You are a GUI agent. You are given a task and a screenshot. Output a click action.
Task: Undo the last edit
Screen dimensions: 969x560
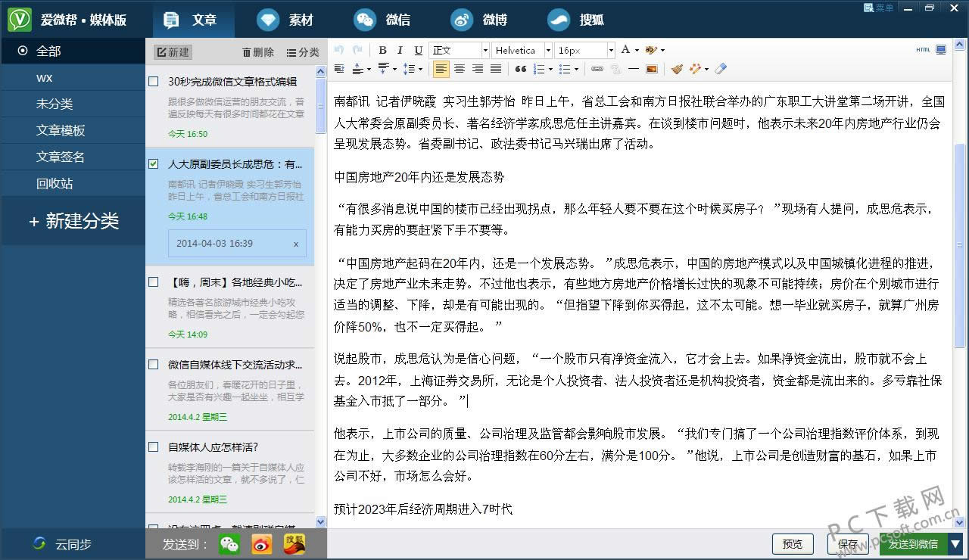(x=338, y=50)
